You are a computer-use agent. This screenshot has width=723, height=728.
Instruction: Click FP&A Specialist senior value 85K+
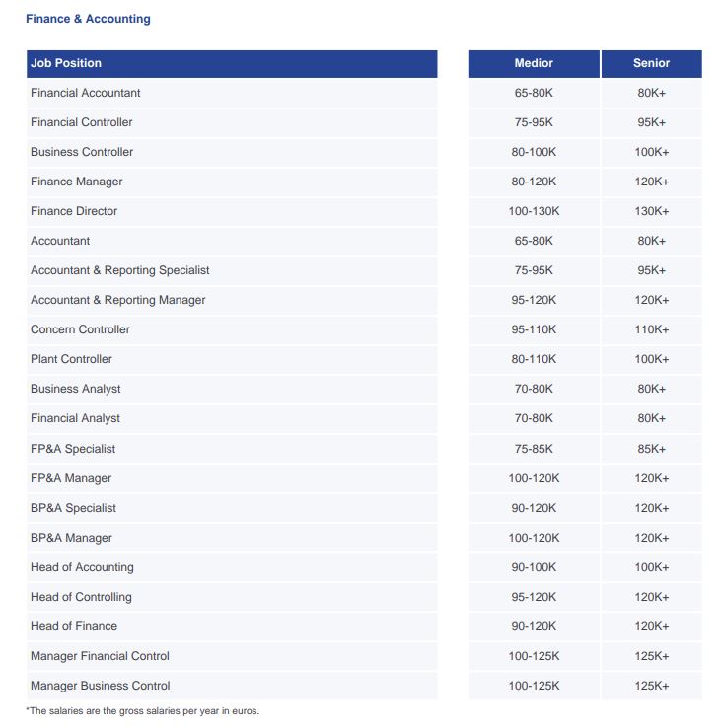click(x=652, y=449)
